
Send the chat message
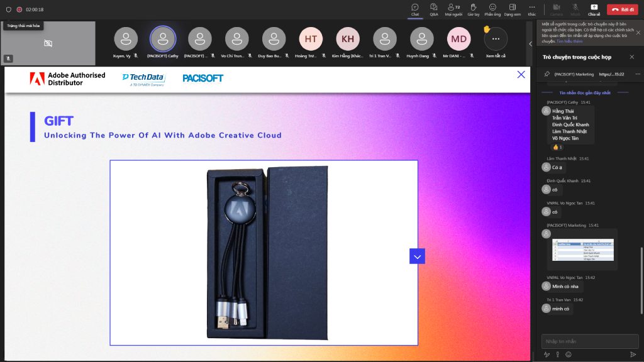pos(633,354)
